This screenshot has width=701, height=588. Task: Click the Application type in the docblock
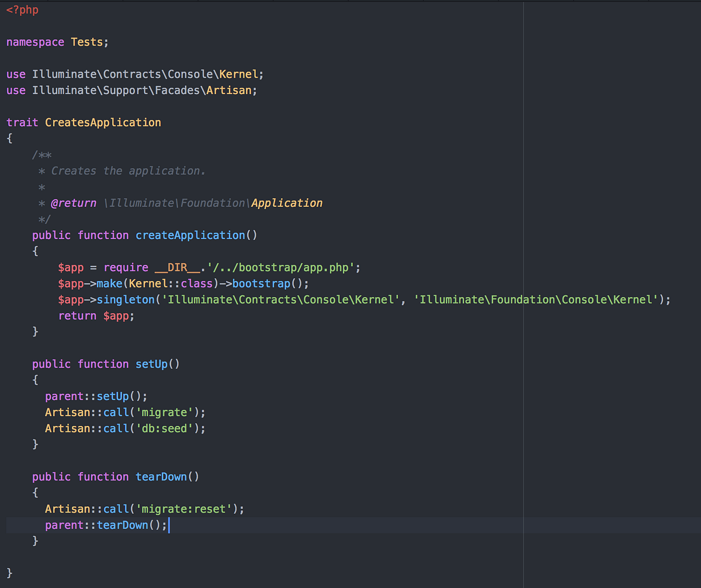(286, 203)
